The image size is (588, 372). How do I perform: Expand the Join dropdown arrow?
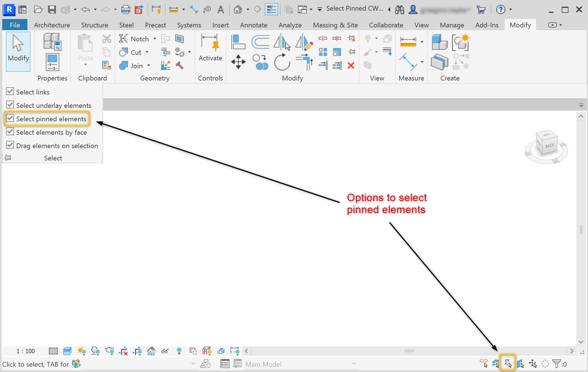(149, 66)
